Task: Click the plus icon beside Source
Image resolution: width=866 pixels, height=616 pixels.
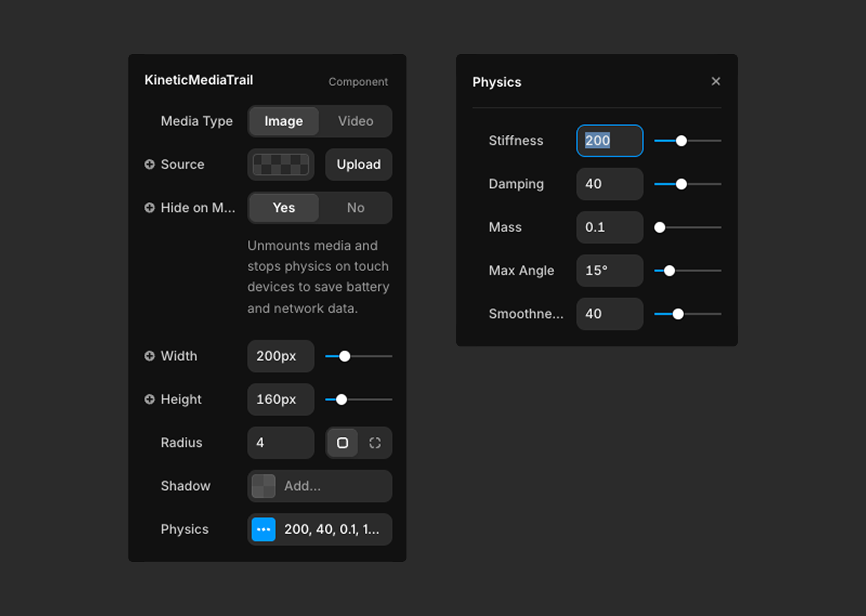Action: pos(149,164)
